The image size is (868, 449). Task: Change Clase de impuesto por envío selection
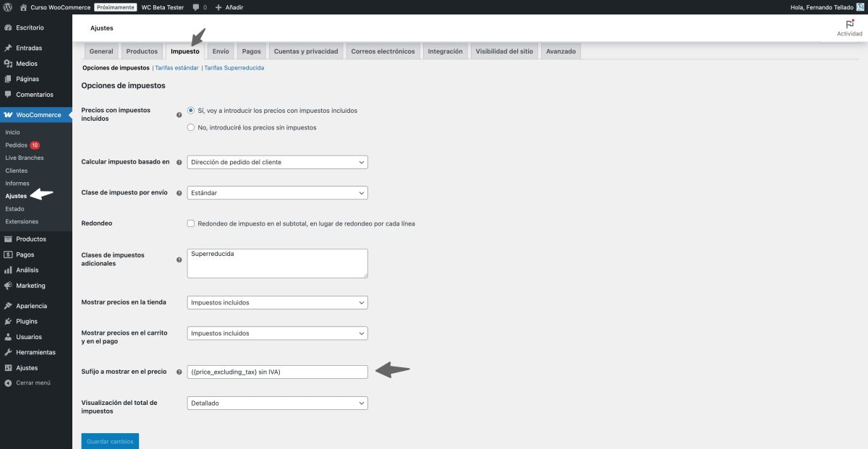click(x=277, y=192)
